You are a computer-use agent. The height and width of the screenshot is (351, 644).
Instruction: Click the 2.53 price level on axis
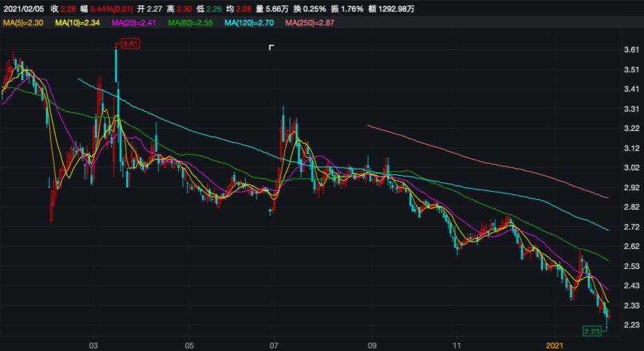tap(631, 266)
